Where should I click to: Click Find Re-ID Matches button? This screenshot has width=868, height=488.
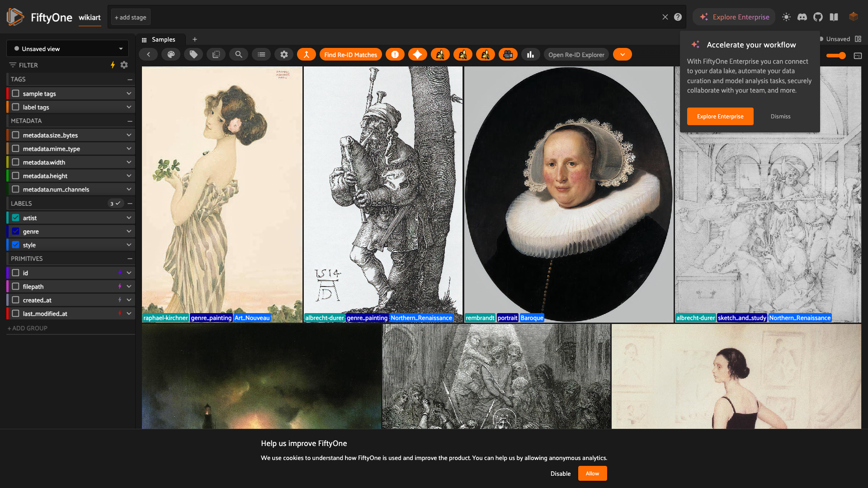(351, 55)
